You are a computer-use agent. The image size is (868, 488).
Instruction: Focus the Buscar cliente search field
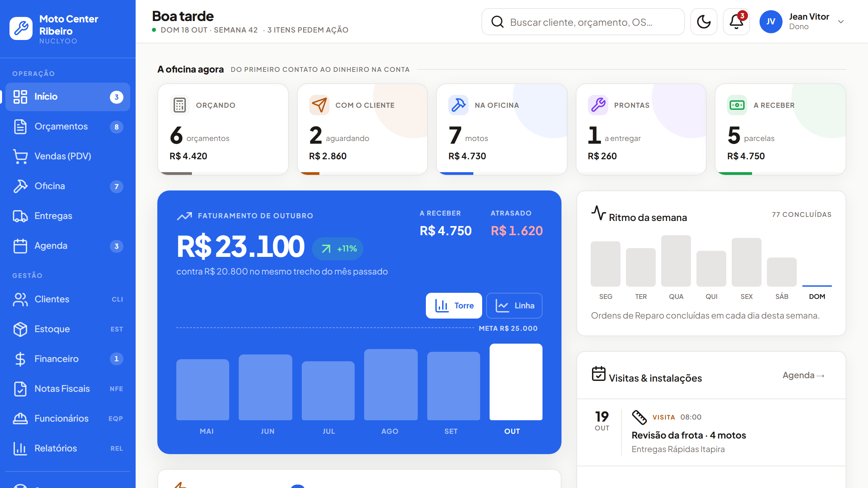(x=583, y=22)
